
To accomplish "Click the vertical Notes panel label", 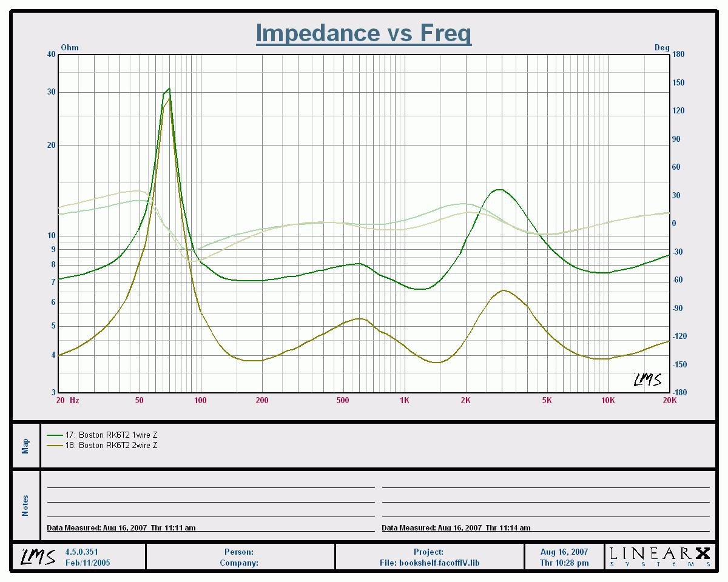I will 25,506.
